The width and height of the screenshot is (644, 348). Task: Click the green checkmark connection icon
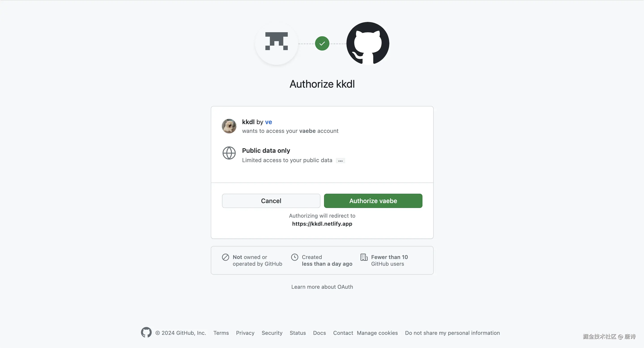point(322,43)
